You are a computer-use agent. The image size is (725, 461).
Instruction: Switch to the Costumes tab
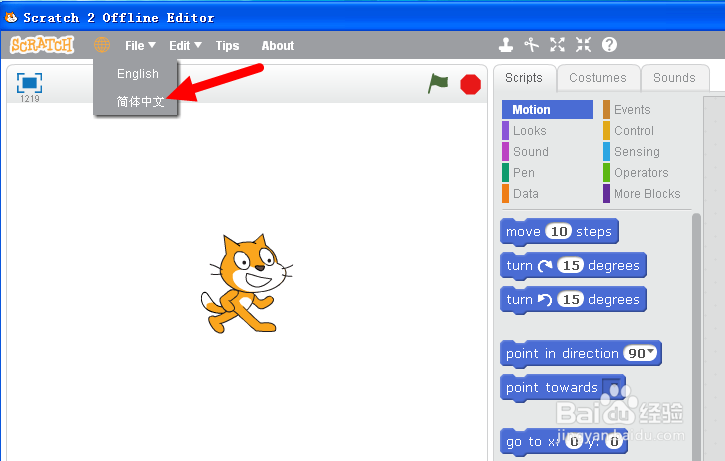click(598, 78)
